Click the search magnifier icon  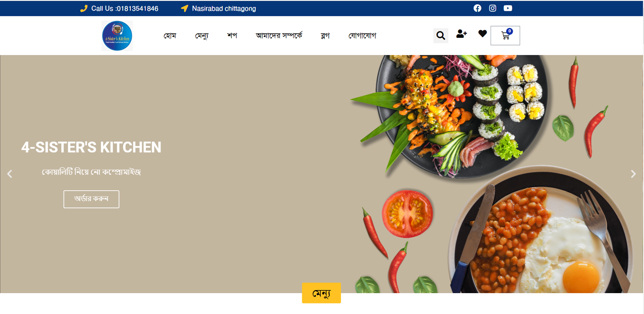(x=441, y=36)
